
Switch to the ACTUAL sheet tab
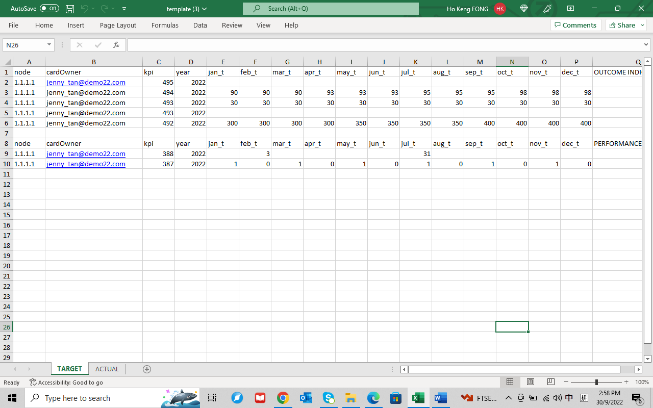pos(105,369)
